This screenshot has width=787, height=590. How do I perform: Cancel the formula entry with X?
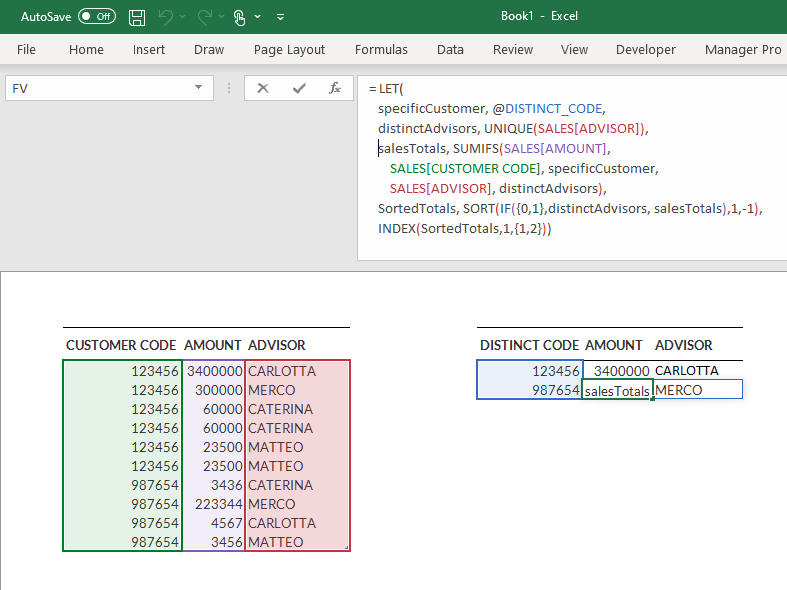click(263, 88)
